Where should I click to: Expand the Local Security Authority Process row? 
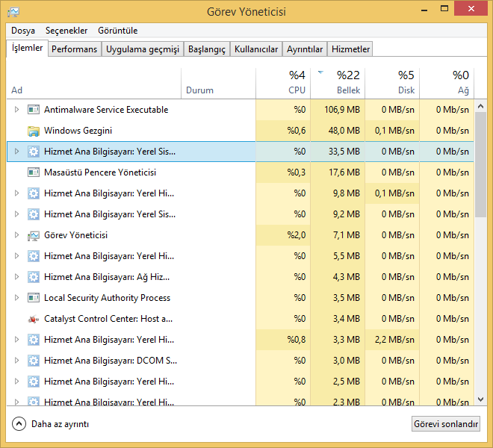point(16,298)
